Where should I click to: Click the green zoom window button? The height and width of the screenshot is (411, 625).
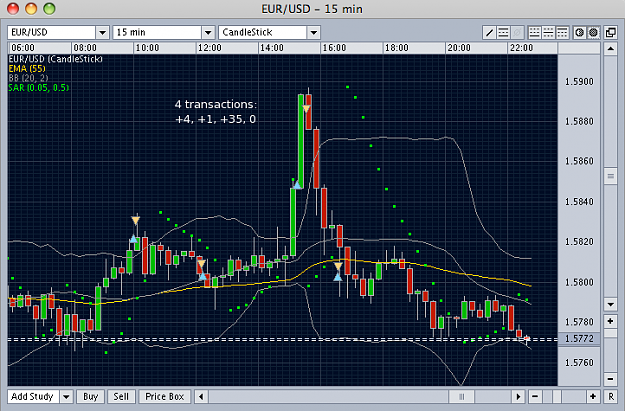tap(49, 8)
